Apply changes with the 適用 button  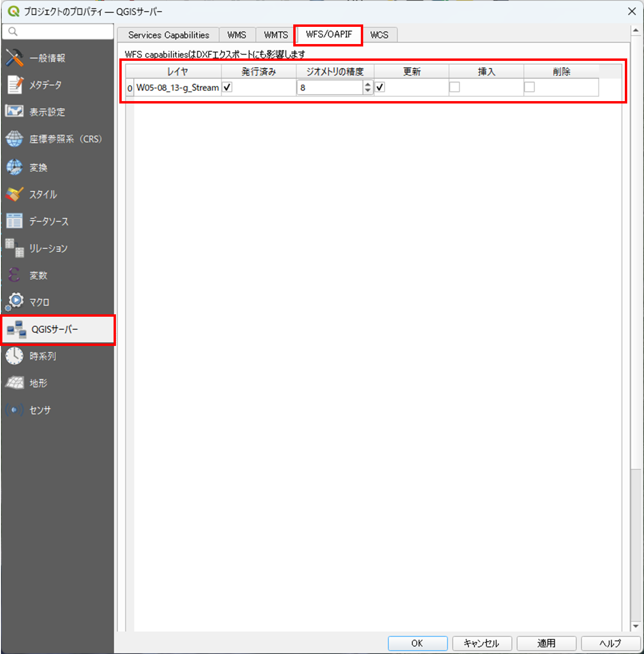click(x=546, y=643)
